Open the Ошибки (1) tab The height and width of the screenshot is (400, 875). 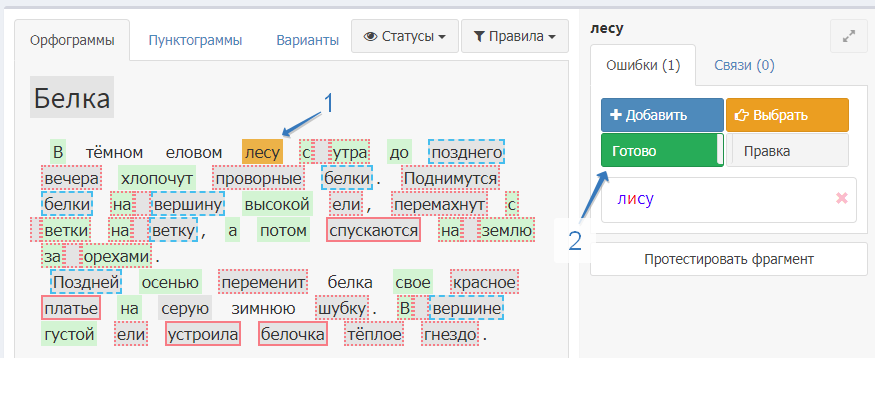643,66
